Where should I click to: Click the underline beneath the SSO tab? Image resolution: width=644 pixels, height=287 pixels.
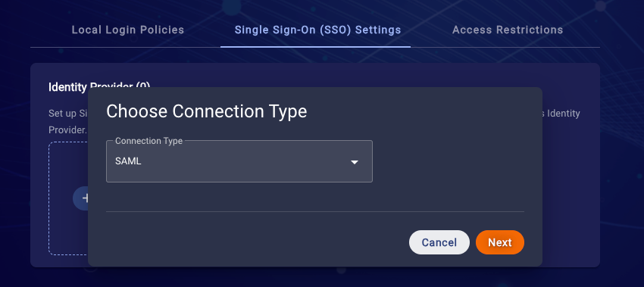point(315,46)
